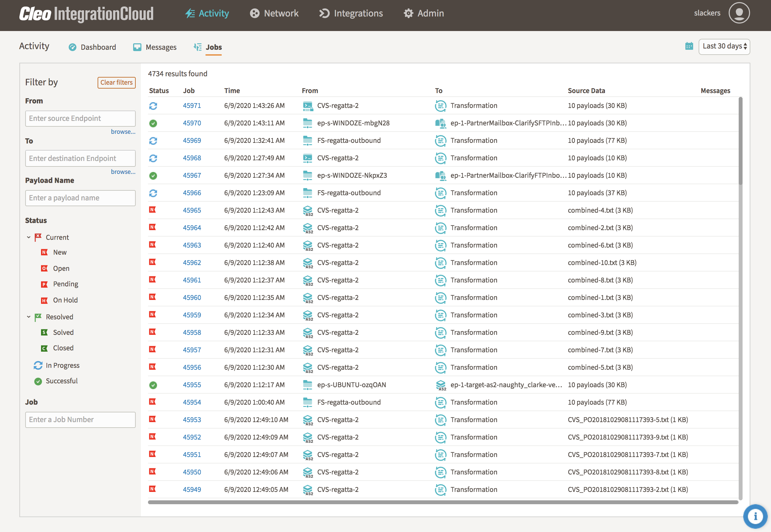Click folder icon for FS-regatta-outbound job 45954
This screenshot has height=532, width=771.
[308, 403]
